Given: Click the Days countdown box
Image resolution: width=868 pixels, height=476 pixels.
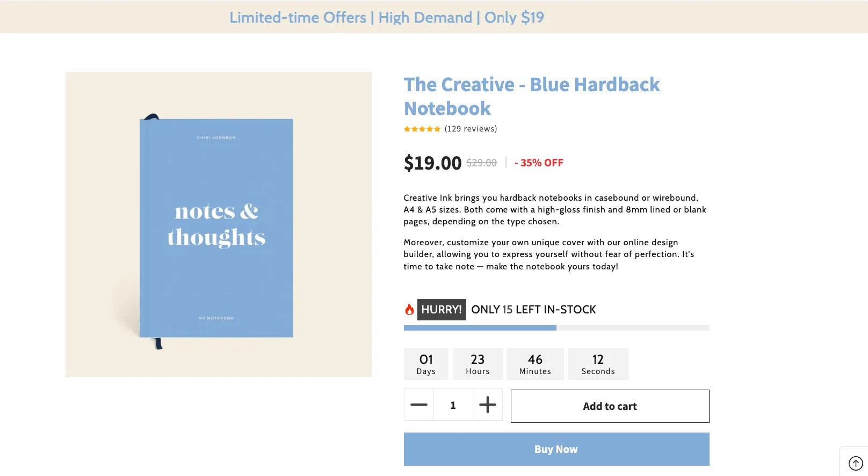Looking at the screenshot, I should click(x=426, y=364).
